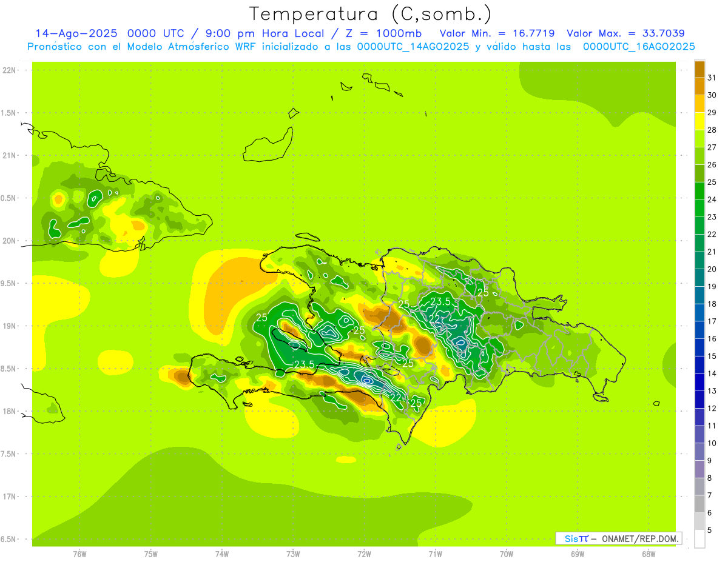Pick the yellow swatch between 28 and 29
Image resolution: width=728 pixels, height=562 pixels.
pyautogui.click(x=699, y=121)
